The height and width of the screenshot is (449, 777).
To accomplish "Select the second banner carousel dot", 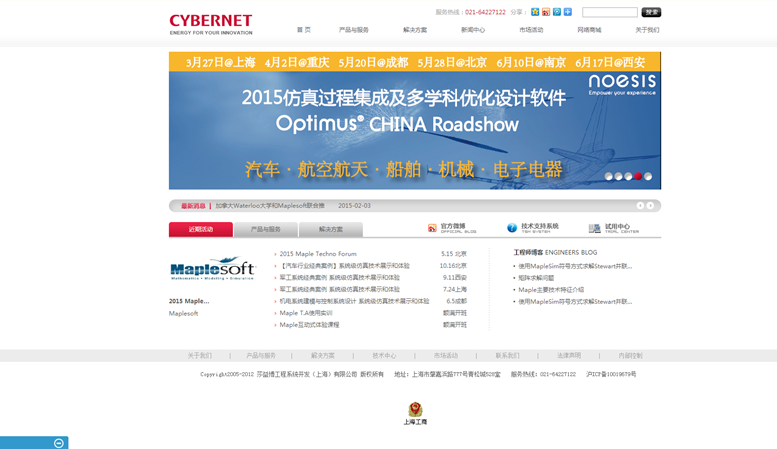I will coord(618,176).
